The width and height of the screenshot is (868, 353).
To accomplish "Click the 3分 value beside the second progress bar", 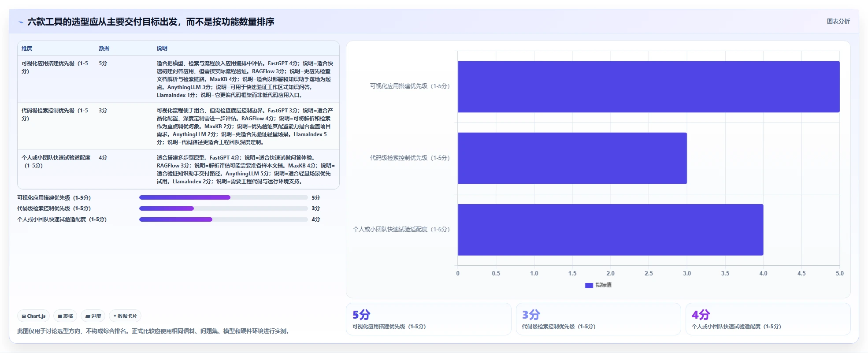I will tap(316, 208).
